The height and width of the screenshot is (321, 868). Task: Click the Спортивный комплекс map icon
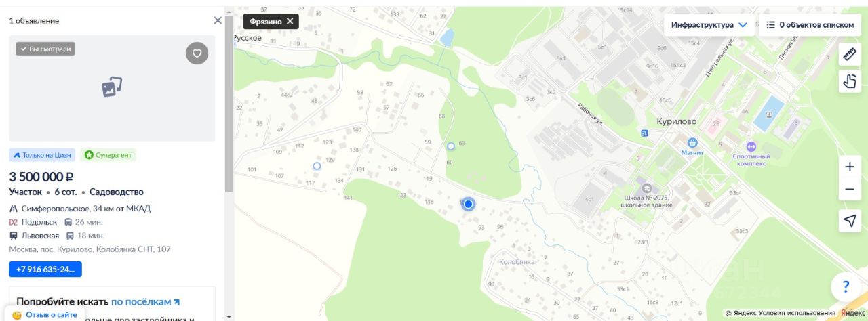click(751, 147)
